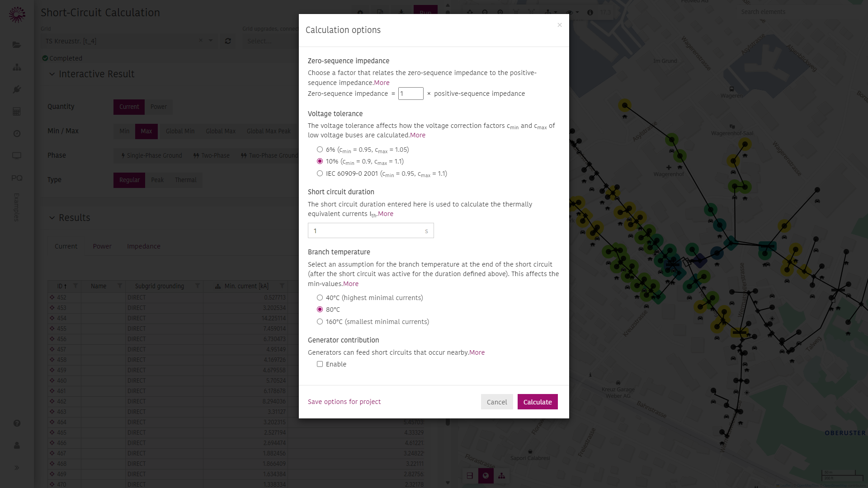
Task: Select the schematic tree view icon
Action: tap(501, 476)
